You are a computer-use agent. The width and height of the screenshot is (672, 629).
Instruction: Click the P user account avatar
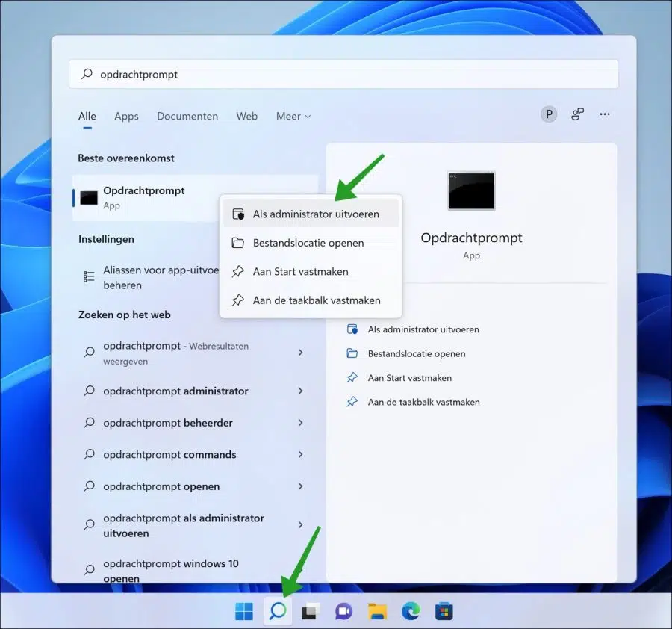pos(549,114)
